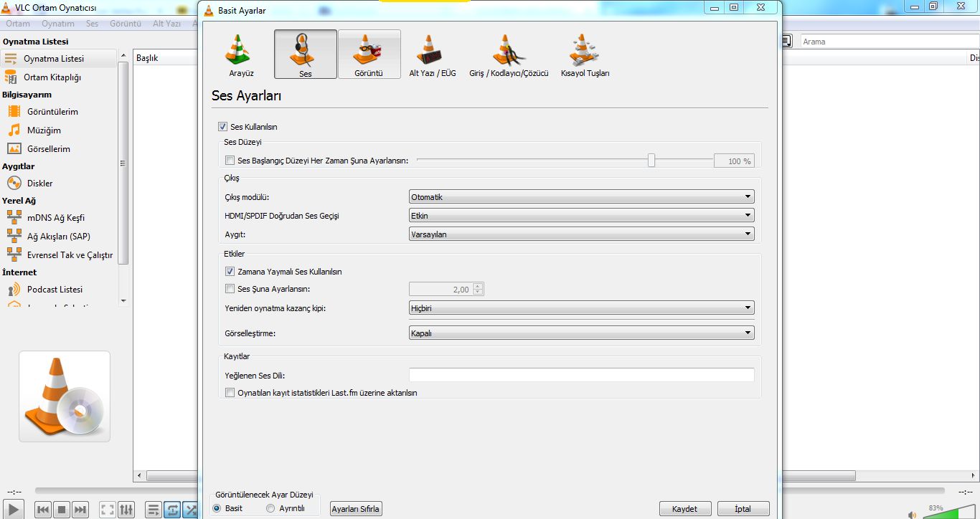The image size is (980, 519).
Task: Click the Kaydet button
Action: [x=684, y=509]
